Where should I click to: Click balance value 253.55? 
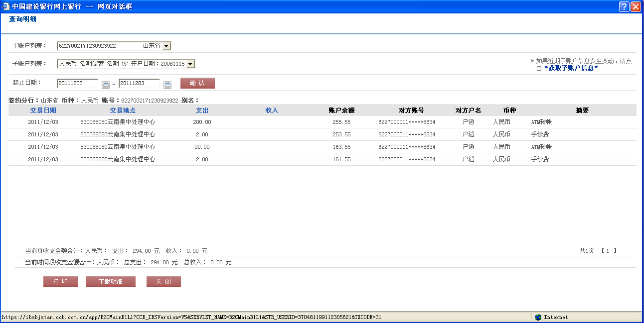341,134
